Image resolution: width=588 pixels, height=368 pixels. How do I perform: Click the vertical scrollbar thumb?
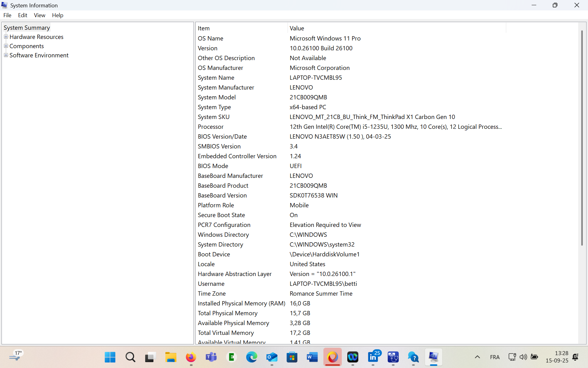point(582,138)
